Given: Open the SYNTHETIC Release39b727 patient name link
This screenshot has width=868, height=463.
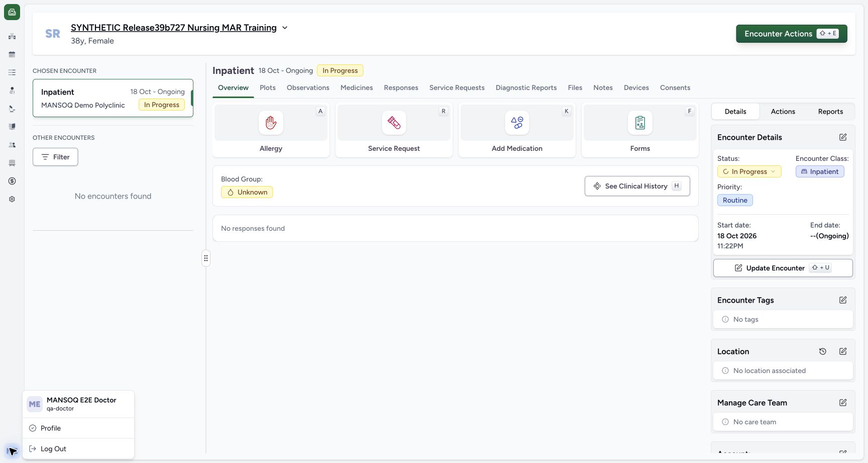Looking at the screenshot, I should (174, 28).
